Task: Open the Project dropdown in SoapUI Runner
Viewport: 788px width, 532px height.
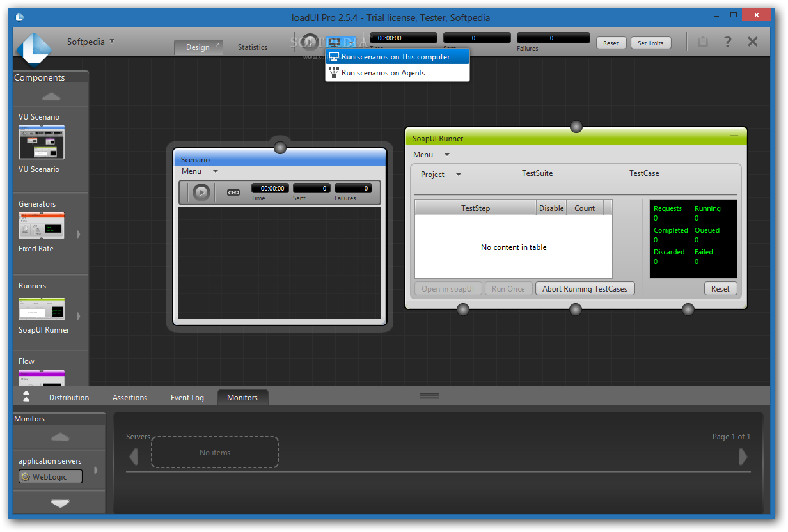Action: (x=441, y=175)
